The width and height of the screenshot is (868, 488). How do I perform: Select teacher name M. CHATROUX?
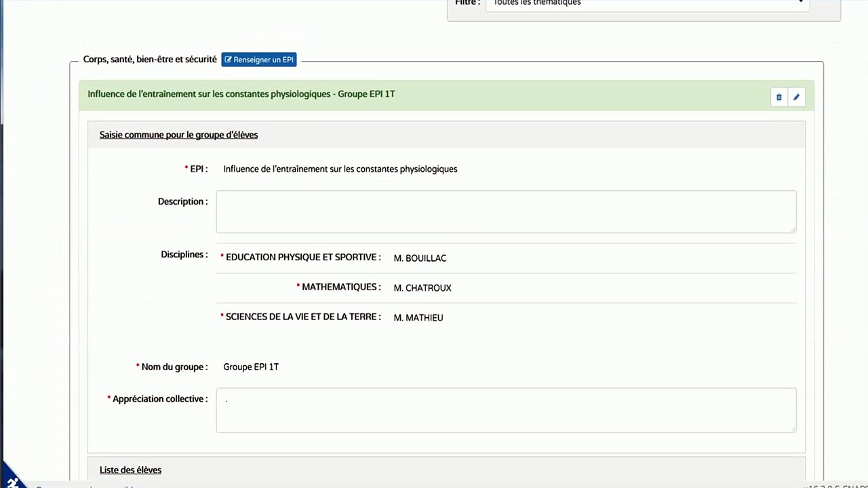pos(422,287)
